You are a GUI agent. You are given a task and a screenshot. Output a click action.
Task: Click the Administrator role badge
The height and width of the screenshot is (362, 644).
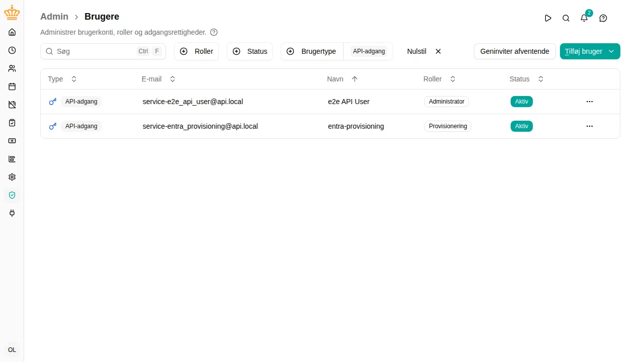(x=447, y=102)
